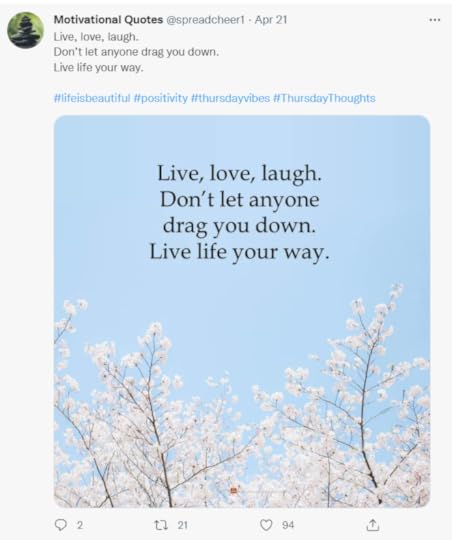Click the retweet count showing 21
Image resolution: width=452 pixels, height=540 pixels.
click(x=182, y=525)
